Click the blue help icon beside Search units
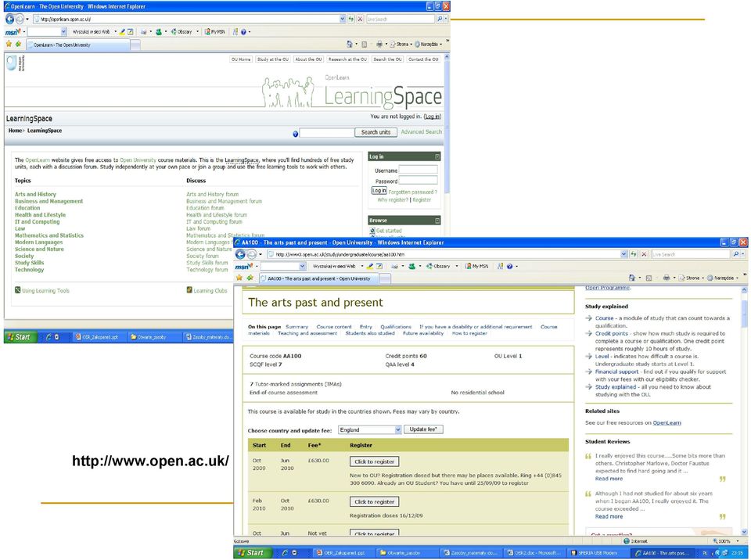 296,134
